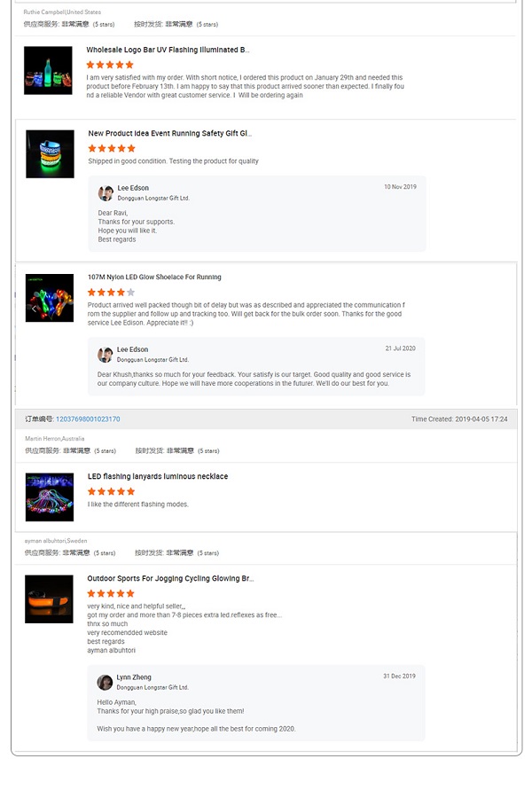Click the Event Running Safety Gift product image
This screenshot has width=532, height=798.
(50, 153)
